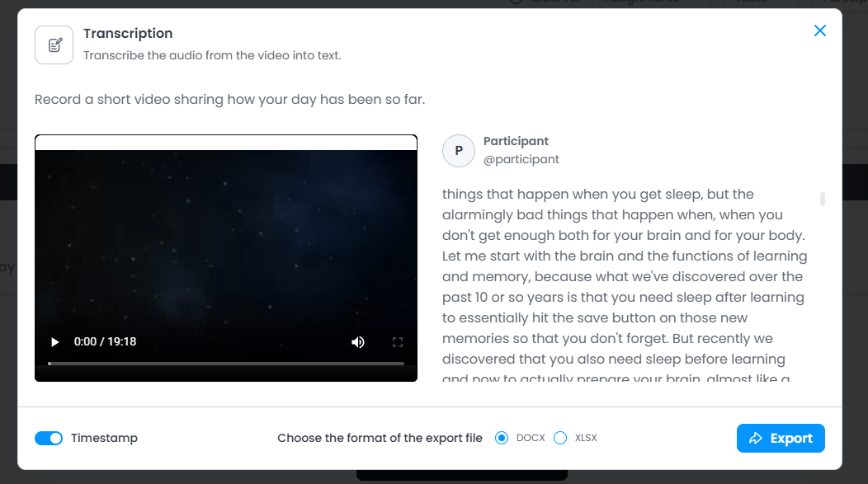Click the Transcription title text

click(128, 33)
